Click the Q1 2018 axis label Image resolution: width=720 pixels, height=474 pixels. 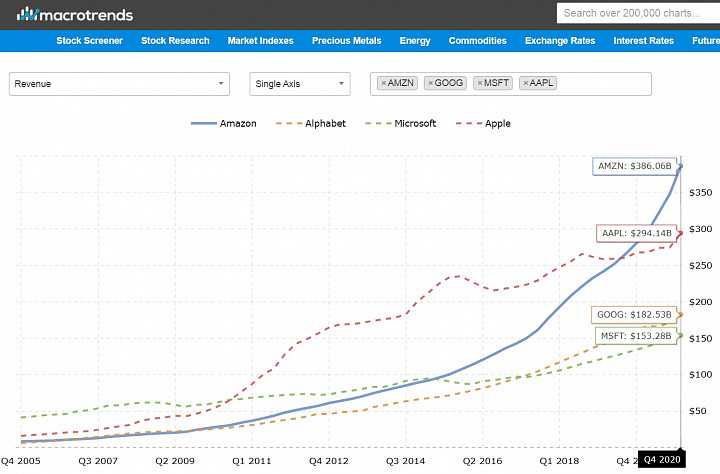click(559, 461)
